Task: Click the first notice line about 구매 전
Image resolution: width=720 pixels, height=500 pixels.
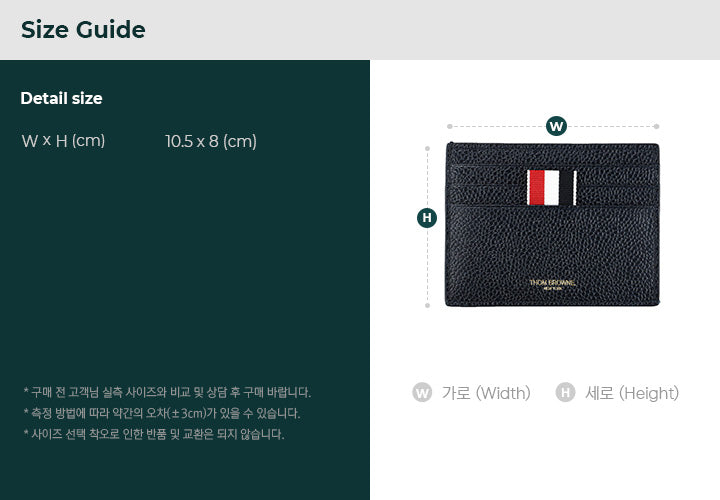Action: pos(167,393)
